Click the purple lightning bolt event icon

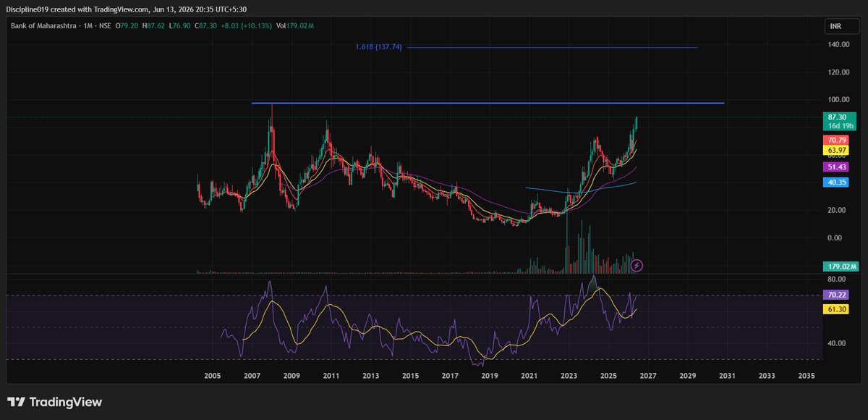(637, 266)
